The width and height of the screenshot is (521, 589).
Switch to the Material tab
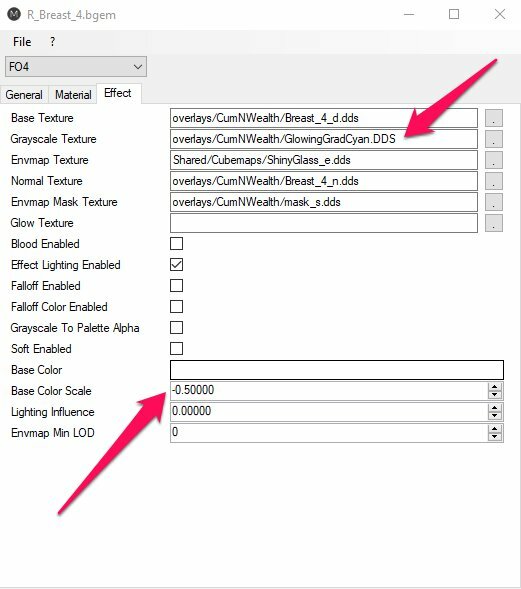pos(73,94)
